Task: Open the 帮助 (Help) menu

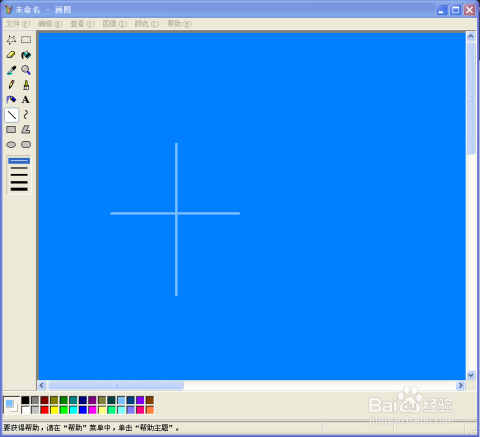Action: 179,24
